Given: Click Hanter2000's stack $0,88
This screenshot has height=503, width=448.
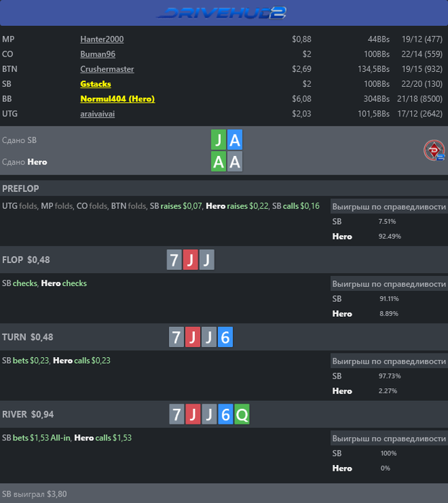Looking at the screenshot, I should 301,39.
